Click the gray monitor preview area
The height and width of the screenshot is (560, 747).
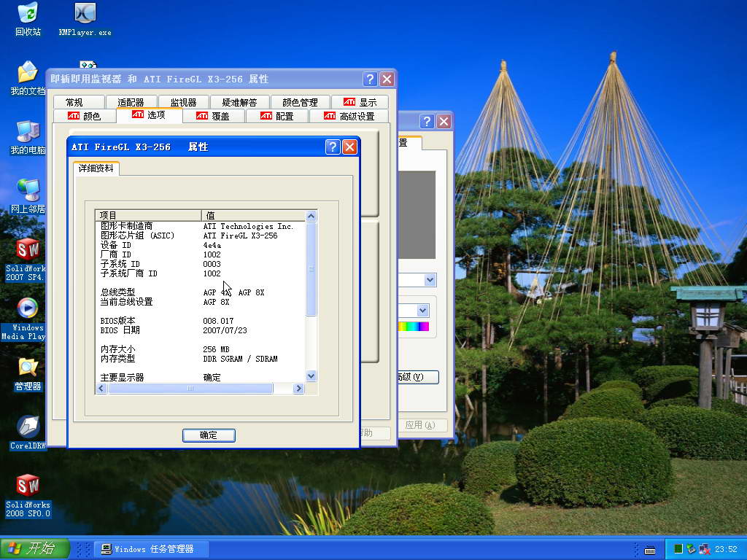tap(417, 215)
